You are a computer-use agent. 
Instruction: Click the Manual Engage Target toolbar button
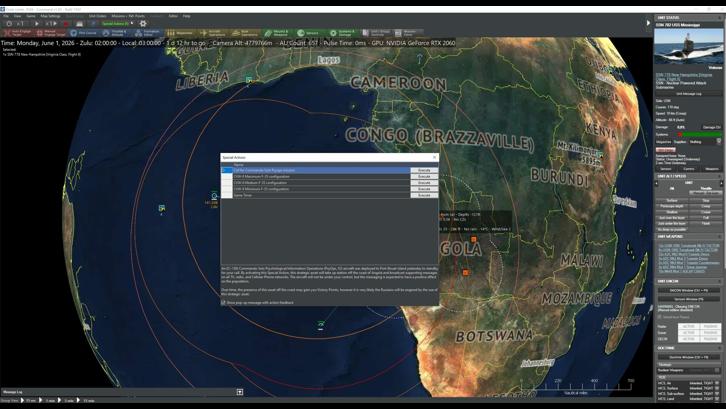pos(50,33)
